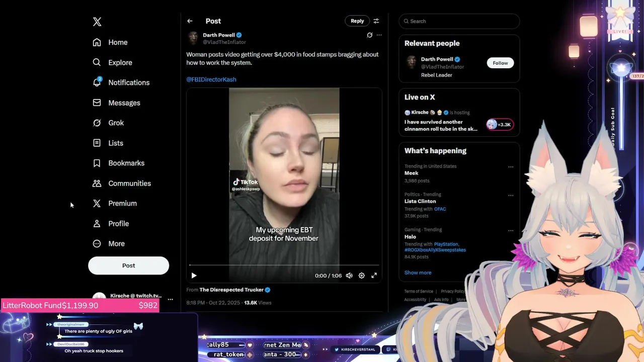Open The Disrespected Trucker source link

coord(231,290)
